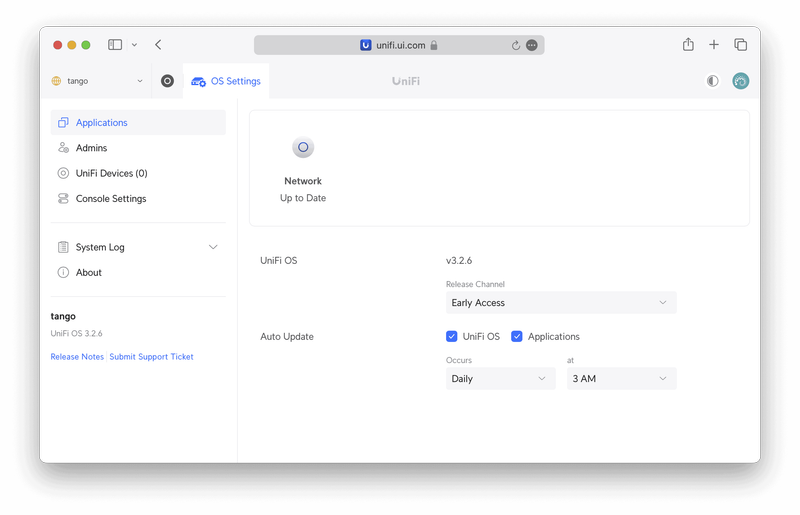Open the Network application icon

pyautogui.click(x=303, y=149)
